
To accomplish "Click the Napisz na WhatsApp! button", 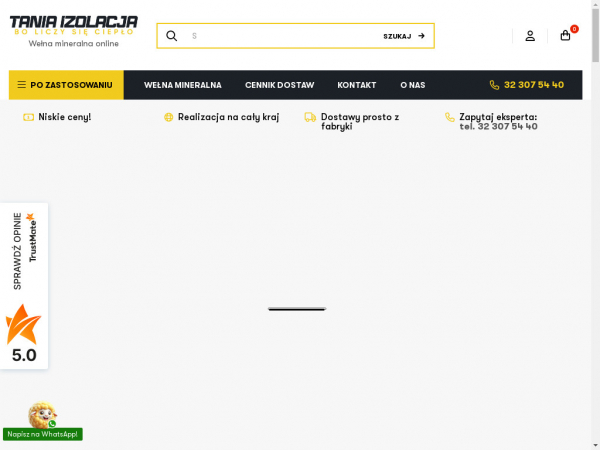I will pyautogui.click(x=42, y=434).
